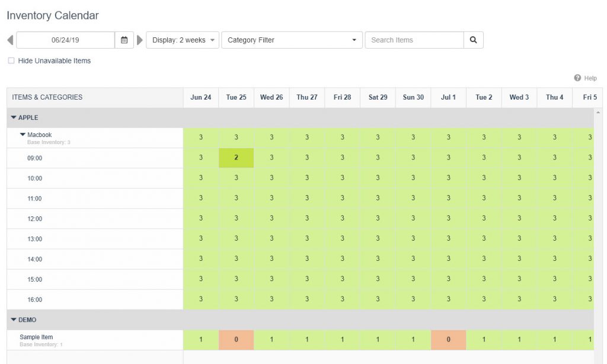Click the Tue 2 column header
This screenshot has height=364, width=607.
click(x=484, y=97)
